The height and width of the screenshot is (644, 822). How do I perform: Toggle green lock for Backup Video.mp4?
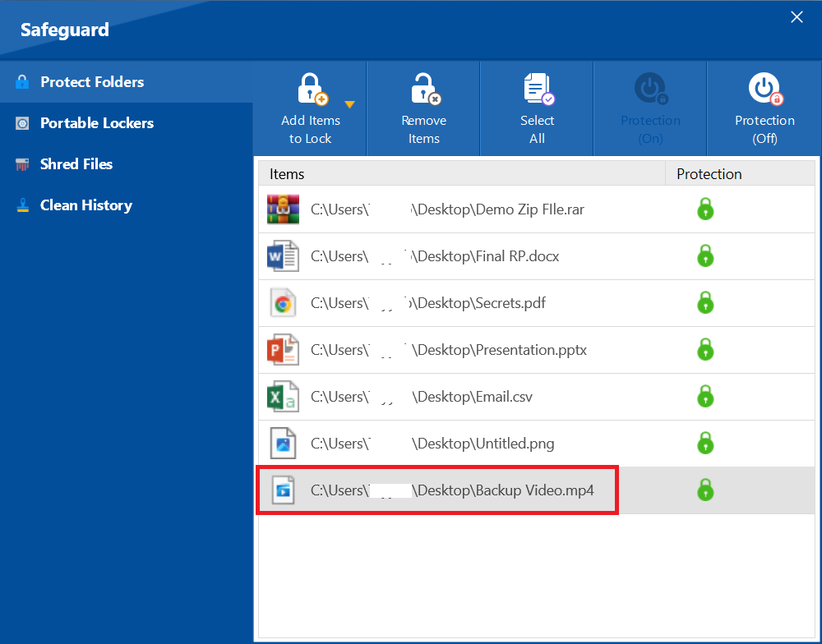point(704,490)
